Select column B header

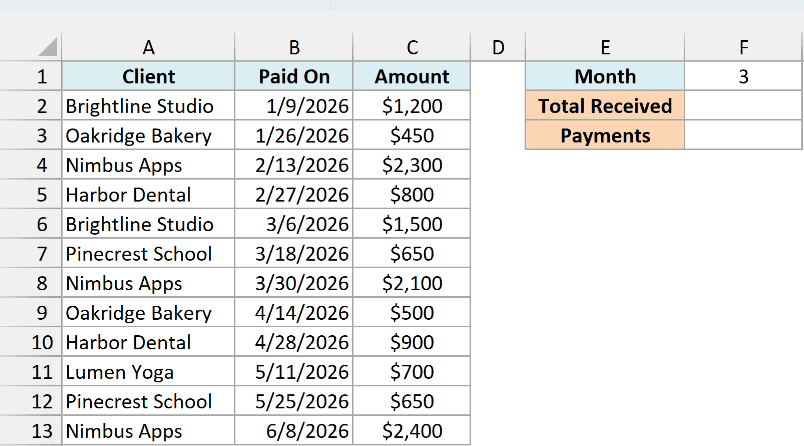pyautogui.click(x=294, y=47)
